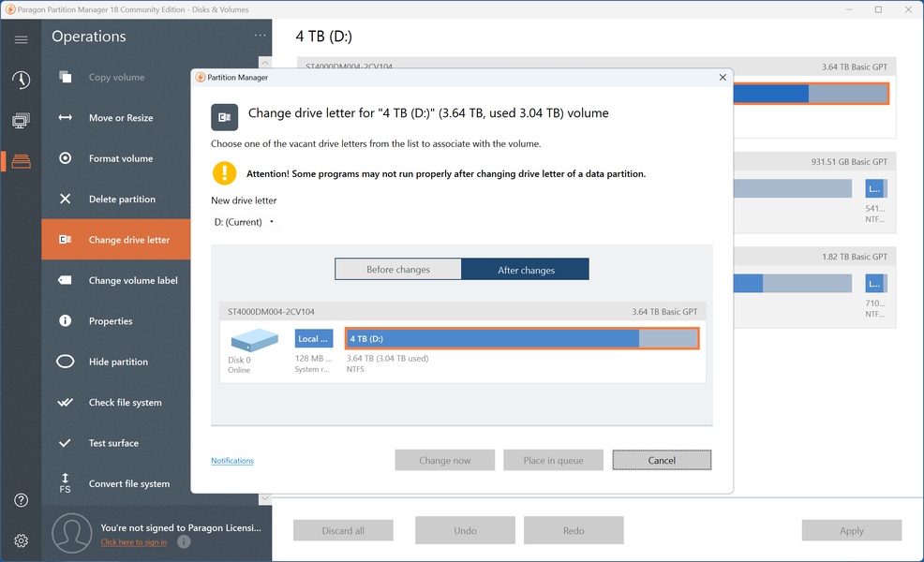Select the 4 TB (D:) partition bar
Screen dimensions: 924x562
[522, 338]
